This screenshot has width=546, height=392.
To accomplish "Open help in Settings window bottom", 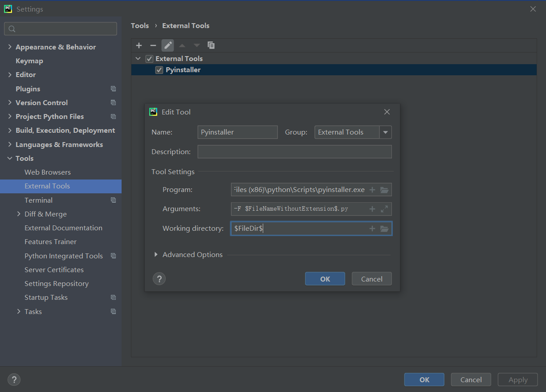I will point(14,380).
